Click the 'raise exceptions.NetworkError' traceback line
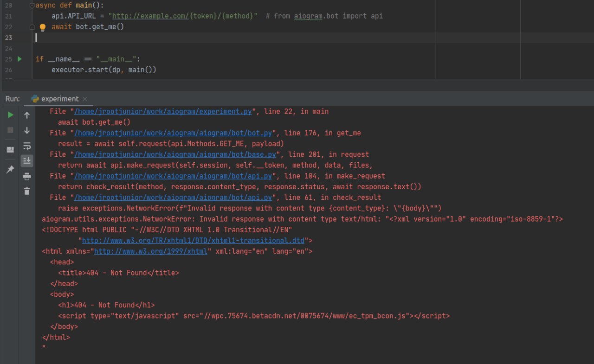 [x=250, y=208]
